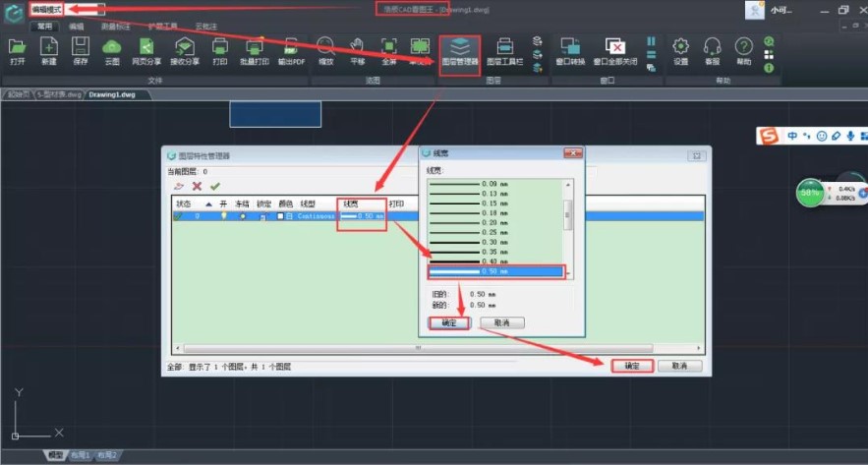
Task: Toggle layer 0 lock icon
Action: click(x=262, y=216)
